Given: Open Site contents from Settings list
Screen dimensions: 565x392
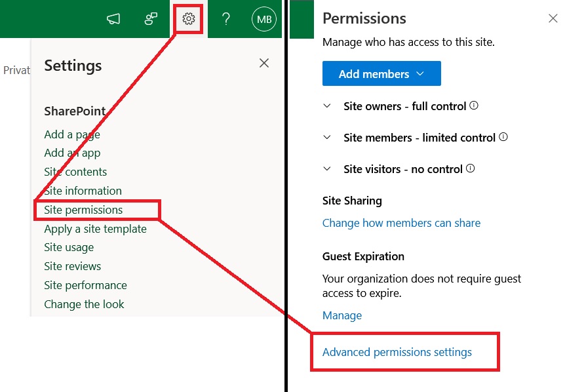Looking at the screenshot, I should (x=75, y=172).
